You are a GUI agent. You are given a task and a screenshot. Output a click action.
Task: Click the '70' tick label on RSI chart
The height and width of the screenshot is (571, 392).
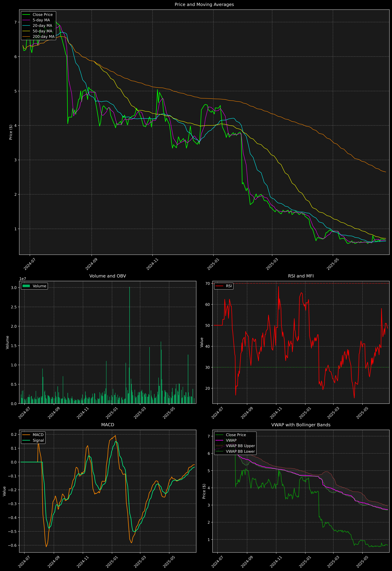click(x=208, y=284)
